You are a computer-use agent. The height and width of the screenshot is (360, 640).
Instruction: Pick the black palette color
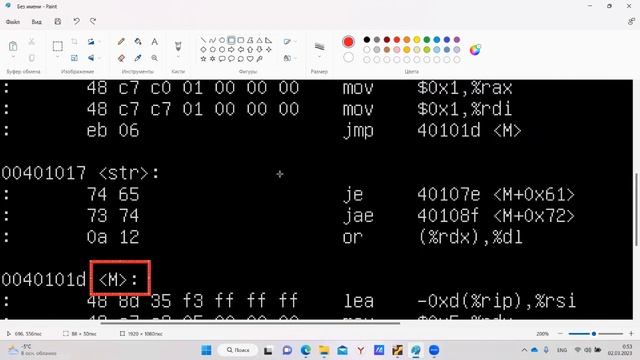pos(367,40)
